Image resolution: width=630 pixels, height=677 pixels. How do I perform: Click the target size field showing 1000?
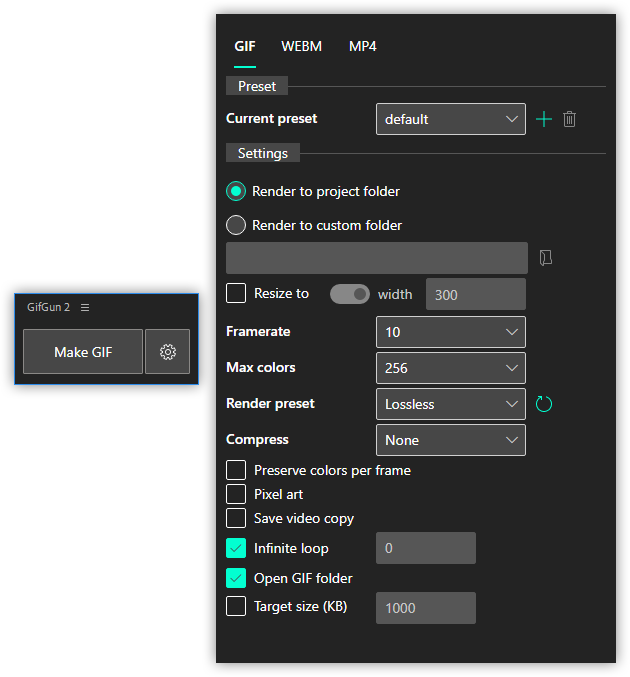pos(426,608)
